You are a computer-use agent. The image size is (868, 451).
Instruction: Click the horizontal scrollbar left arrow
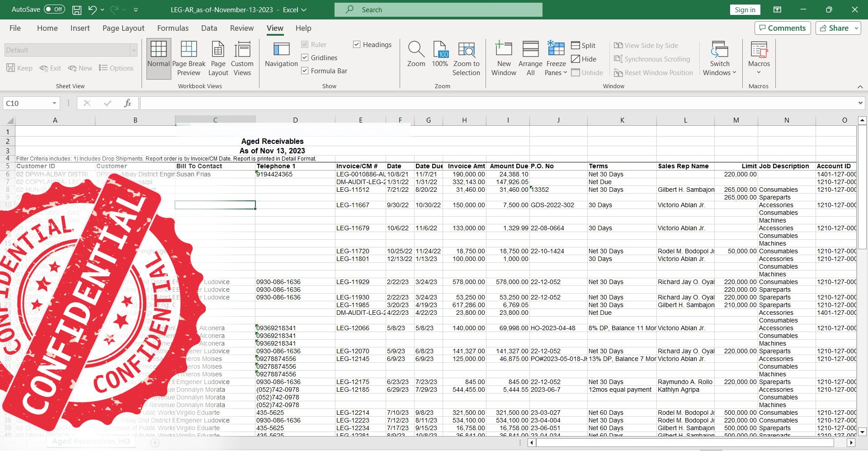coord(532,442)
